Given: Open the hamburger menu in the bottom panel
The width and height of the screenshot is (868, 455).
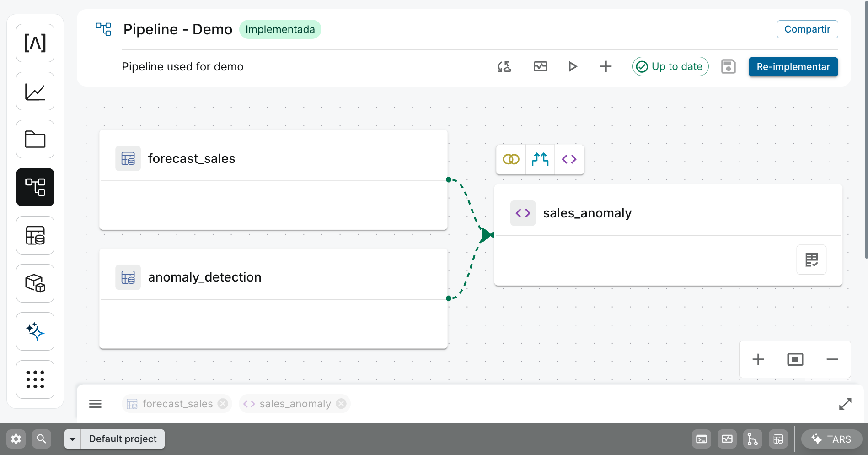Looking at the screenshot, I should [95, 403].
